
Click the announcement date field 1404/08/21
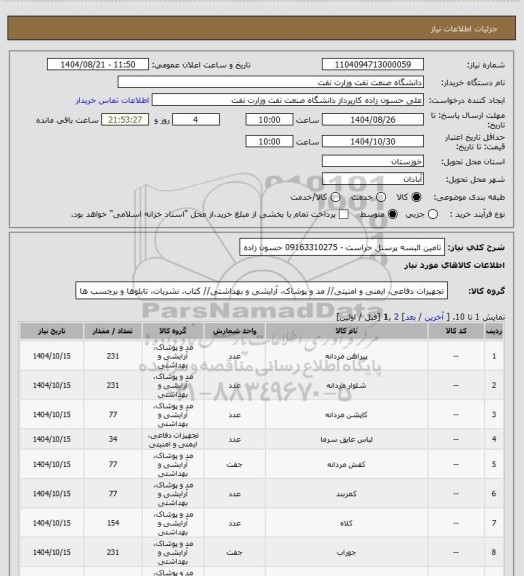click(98, 64)
